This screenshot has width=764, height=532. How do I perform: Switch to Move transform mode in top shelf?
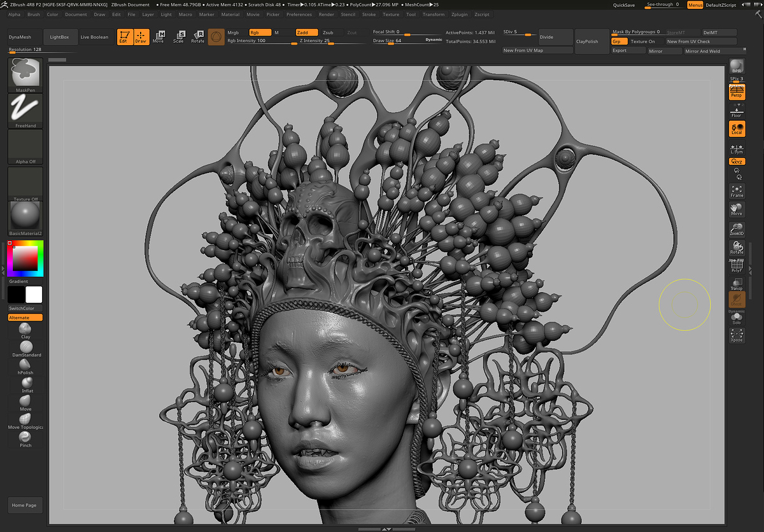(x=159, y=37)
